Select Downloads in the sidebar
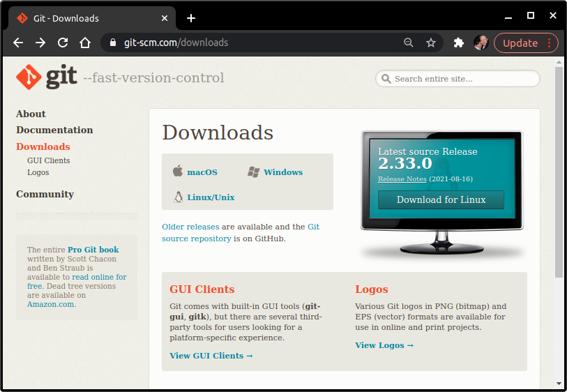Viewport: 567px width, 392px height. (x=43, y=146)
